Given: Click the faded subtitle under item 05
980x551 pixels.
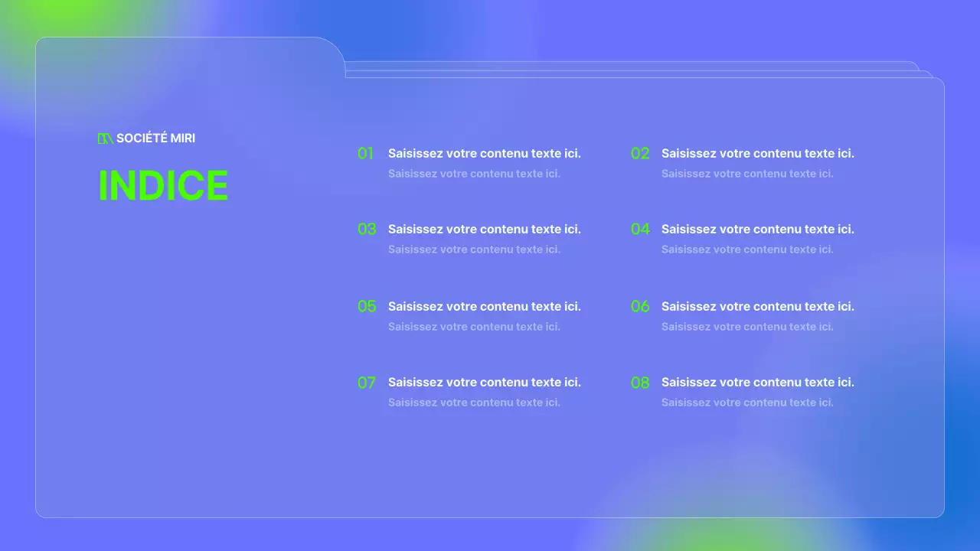Looking at the screenshot, I should [474, 327].
